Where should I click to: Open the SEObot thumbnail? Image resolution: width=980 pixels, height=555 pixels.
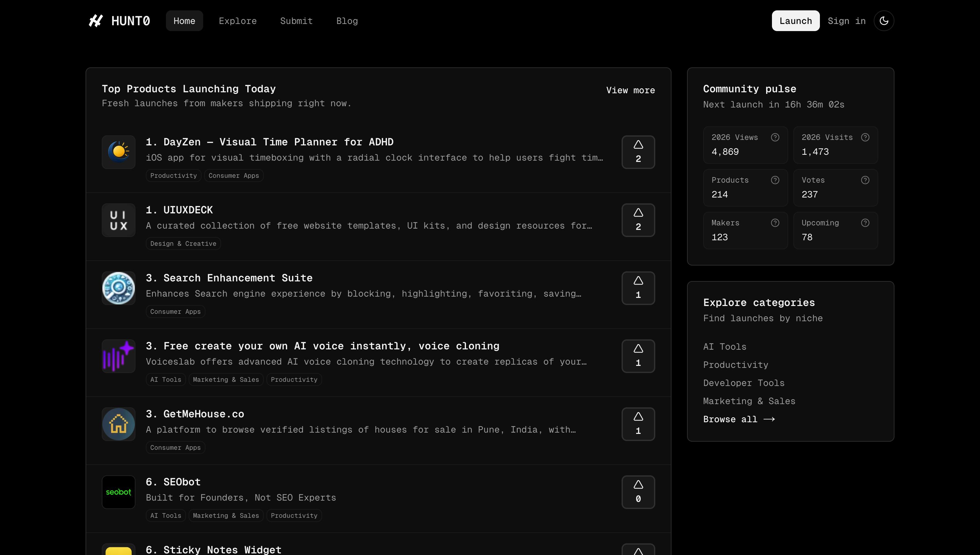tap(118, 492)
